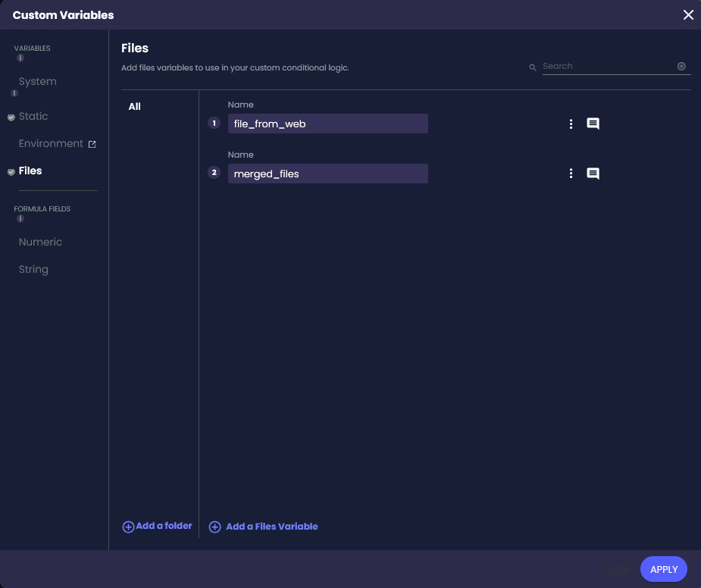Click the number 1 badge for file_from_web

click(214, 123)
